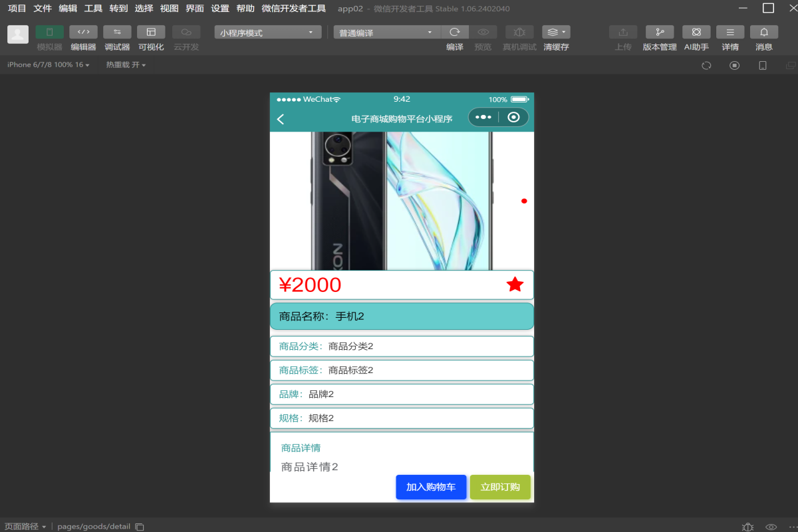Viewport: 798px width, 532px height.
Task: Click the compile refresh icon
Action: [x=455, y=32]
